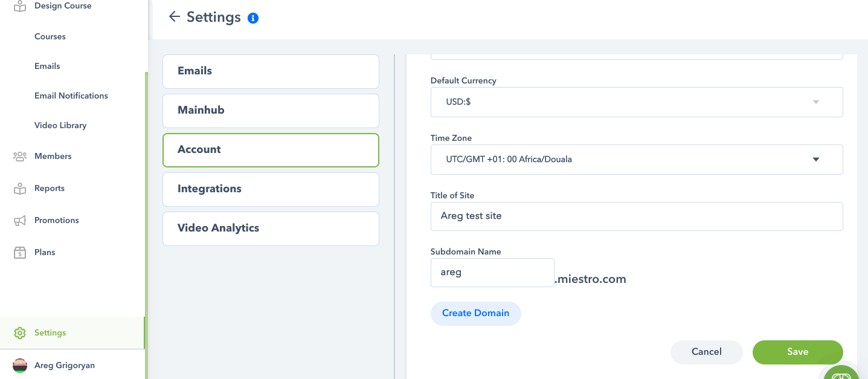Click the Members people icon
This screenshot has height=379, width=868.
[20, 157]
